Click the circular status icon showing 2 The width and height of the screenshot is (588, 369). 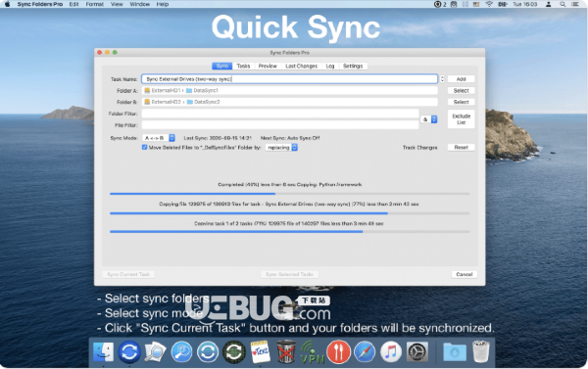(x=440, y=4)
